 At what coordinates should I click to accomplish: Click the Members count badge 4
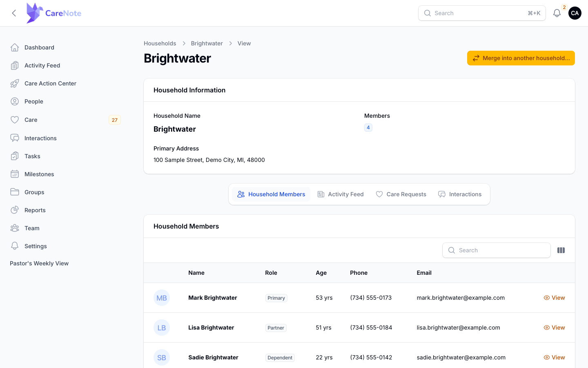(368, 128)
